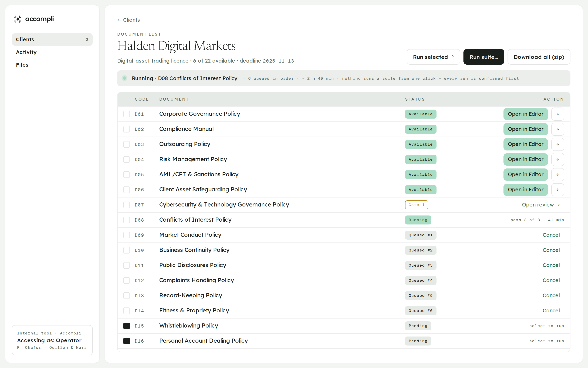The image size is (588, 368).
Task: Open Compliance Manual in Editor
Action: (x=525, y=129)
